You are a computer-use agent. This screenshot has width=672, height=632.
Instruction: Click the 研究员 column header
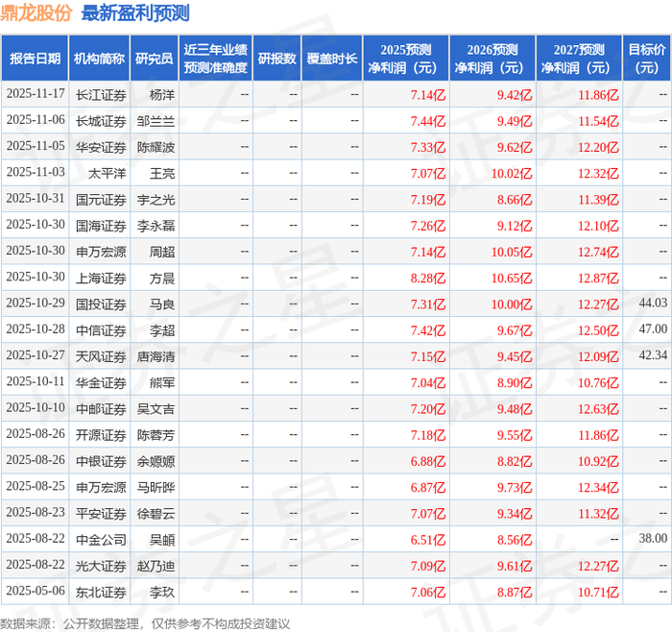point(155,59)
